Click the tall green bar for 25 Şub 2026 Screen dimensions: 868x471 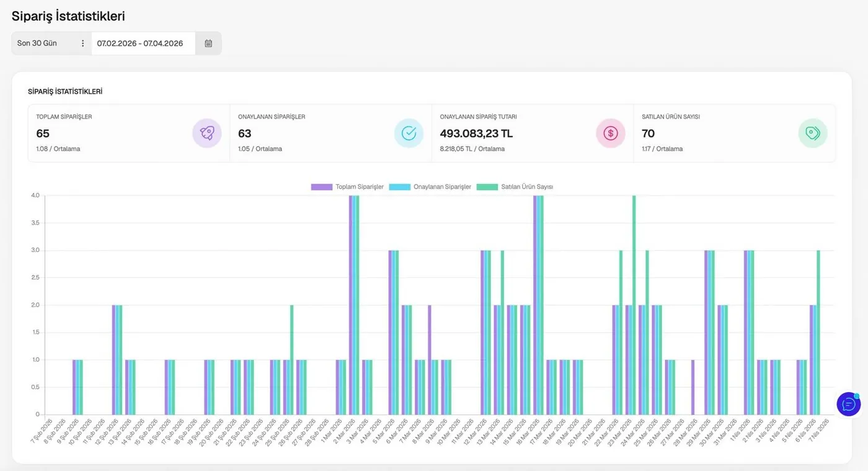coord(291,360)
